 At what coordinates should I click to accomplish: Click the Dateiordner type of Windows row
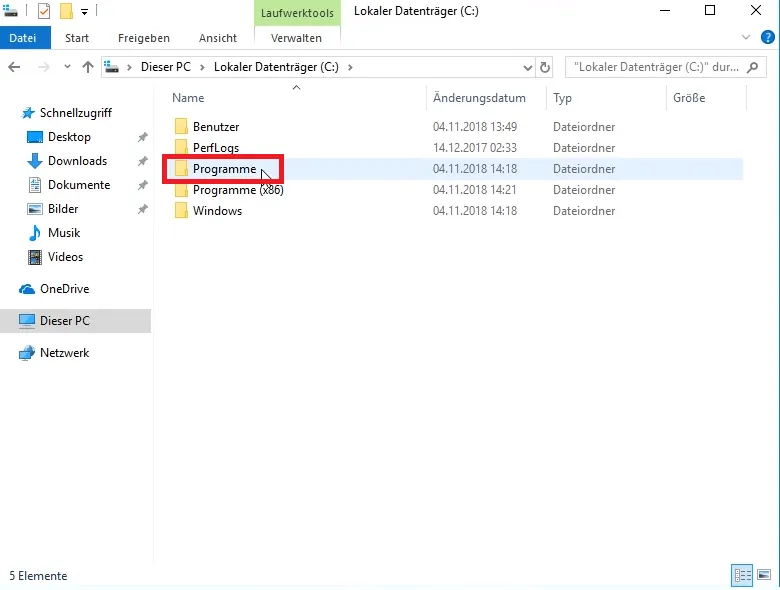click(584, 211)
